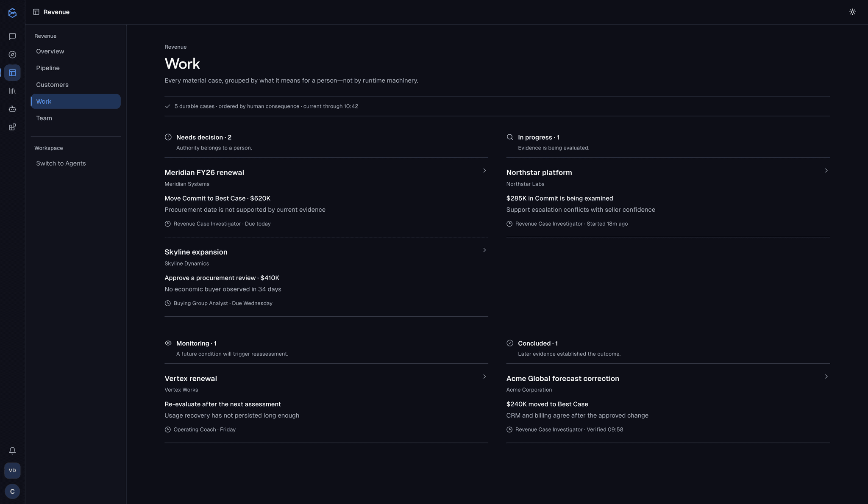
Task: Open Team in sidebar
Action: pos(75,118)
